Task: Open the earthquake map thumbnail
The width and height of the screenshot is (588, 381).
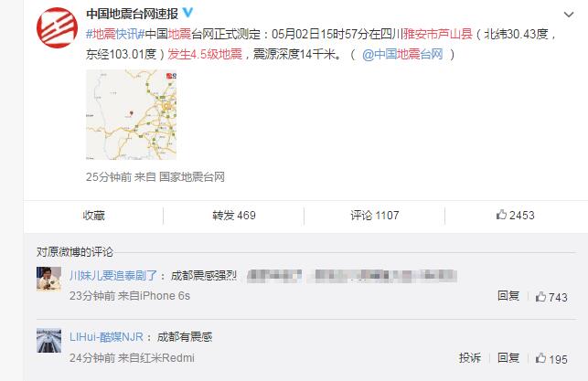Action: [131, 114]
